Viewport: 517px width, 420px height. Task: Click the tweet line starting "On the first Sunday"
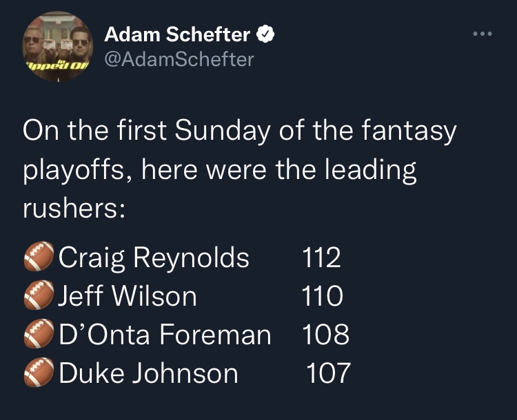(x=239, y=132)
